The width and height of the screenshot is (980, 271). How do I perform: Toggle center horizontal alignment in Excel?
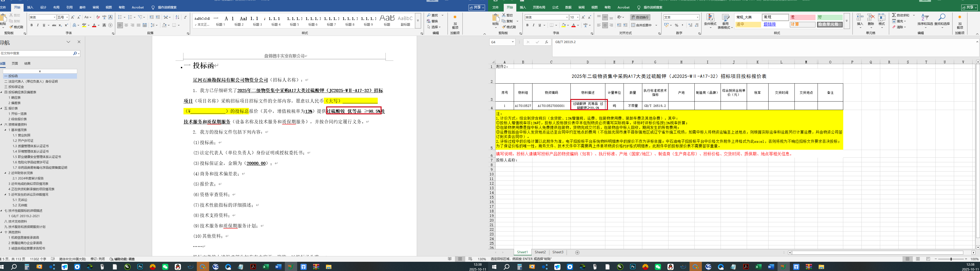(x=605, y=25)
